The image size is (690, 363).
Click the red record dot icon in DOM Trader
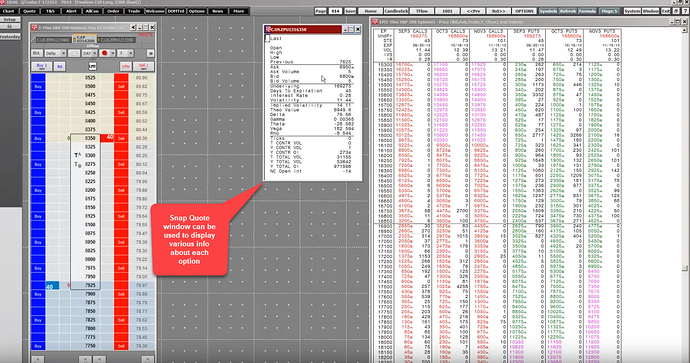click(x=105, y=53)
